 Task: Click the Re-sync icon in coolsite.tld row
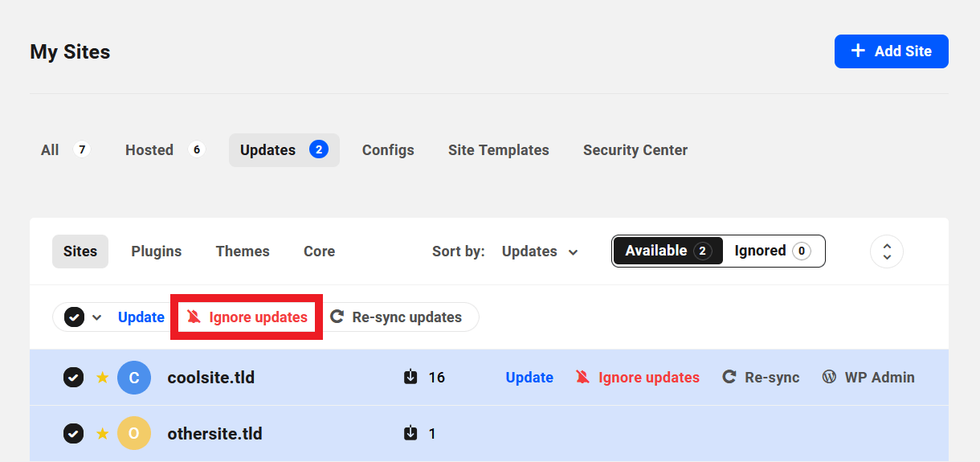729,377
